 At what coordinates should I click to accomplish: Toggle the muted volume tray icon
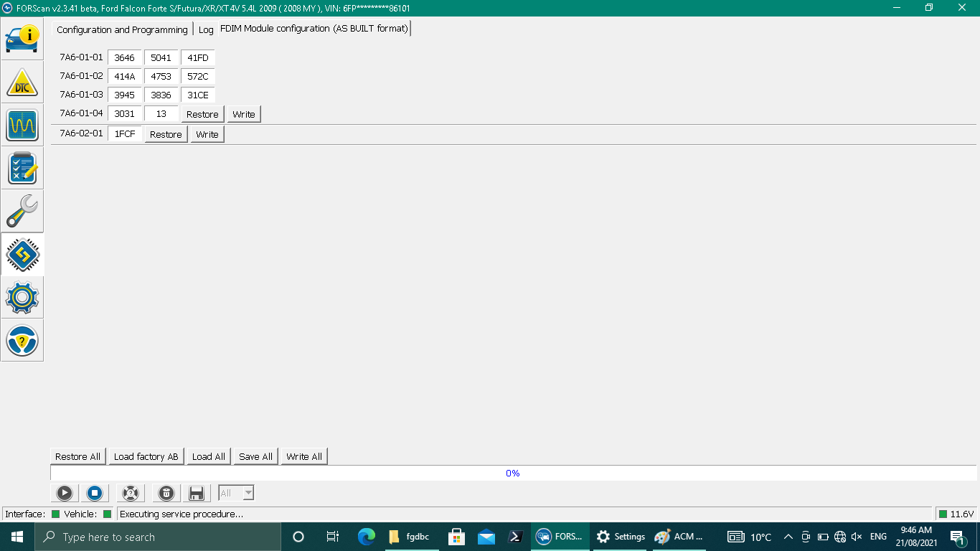click(x=856, y=537)
